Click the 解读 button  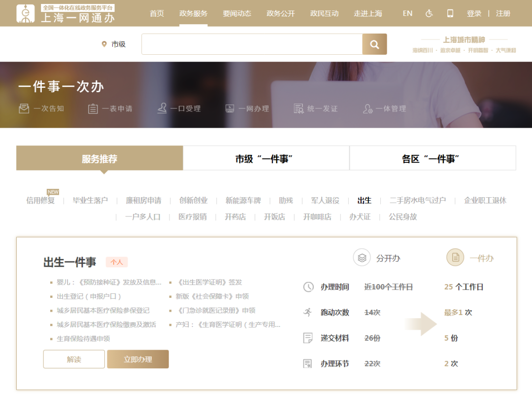74,359
